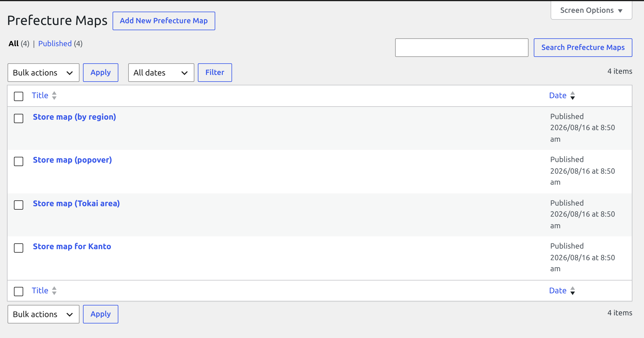The image size is (644, 338).
Task: Check the Store map (Tokai area) row
Action: coord(19,205)
